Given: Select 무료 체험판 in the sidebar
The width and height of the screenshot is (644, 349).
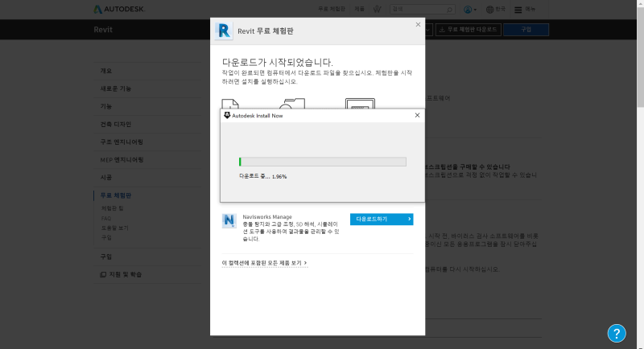Looking at the screenshot, I should [116, 195].
